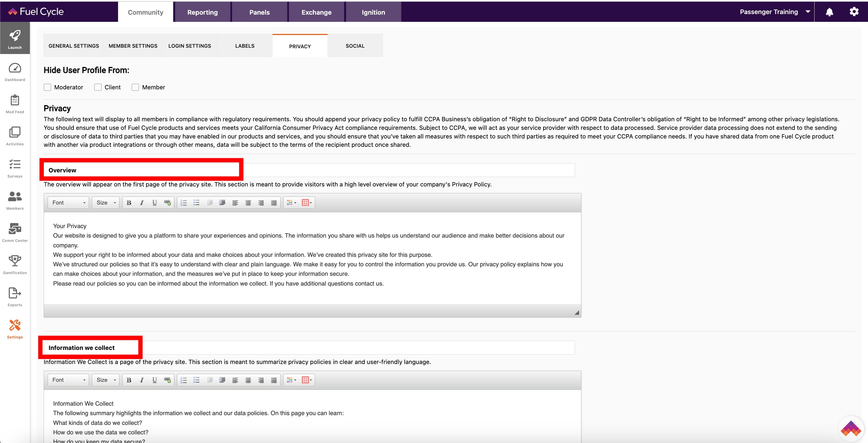Switch to the Exchange tab

point(317,12)
